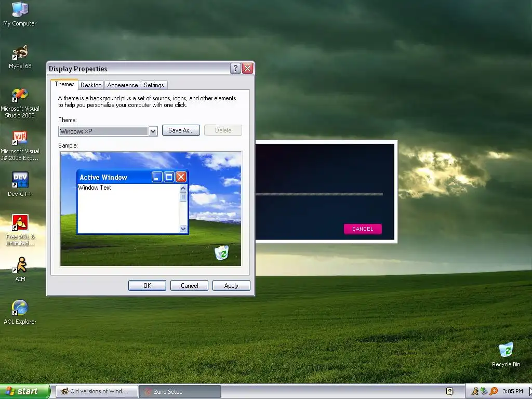Click the network connection tray icon
This screenshot has width=532, height=399.
(484, 391)
